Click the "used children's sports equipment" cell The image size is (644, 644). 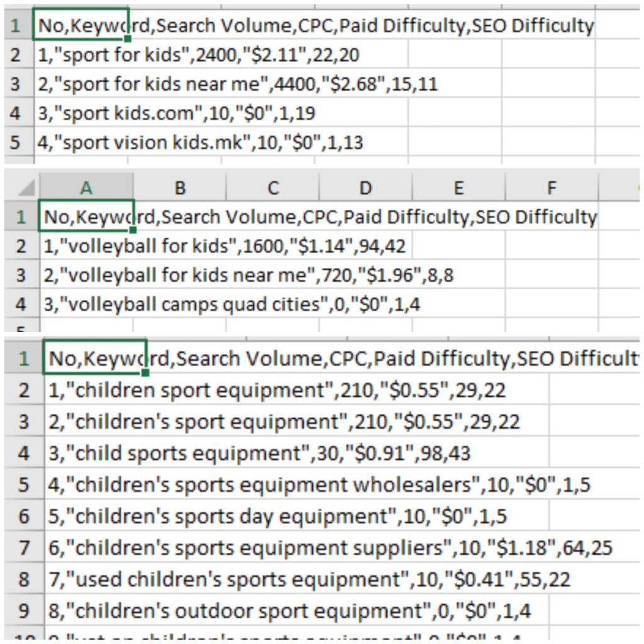coord(94,579)
